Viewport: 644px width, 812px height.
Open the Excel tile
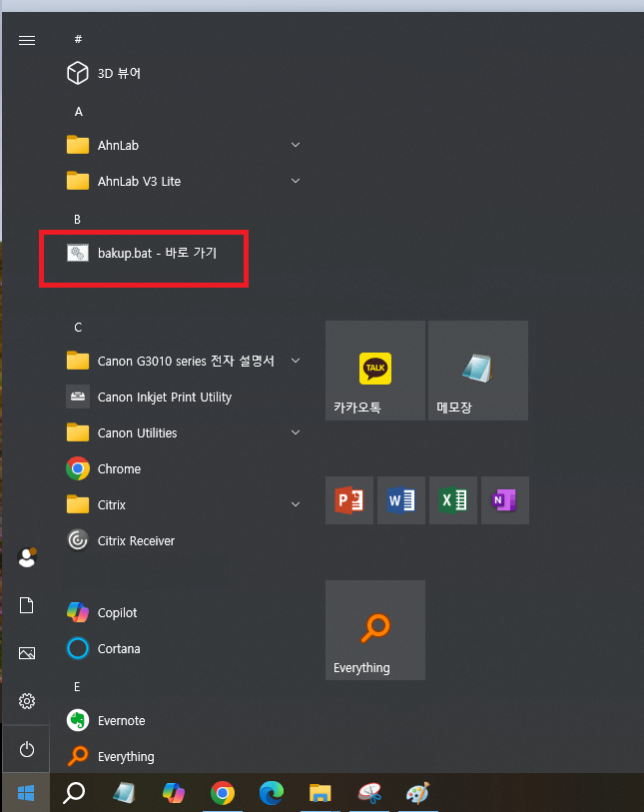(453, 500)
